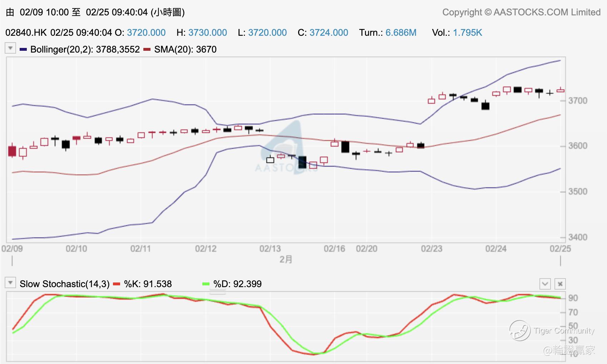
Task: Click the Copyright AASTOCKS.COM Limited text
Action: (522, 12)
